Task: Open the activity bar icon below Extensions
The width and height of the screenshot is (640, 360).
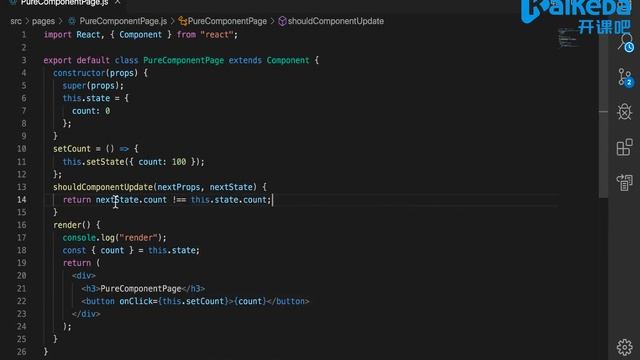Action: tap(624, 182)
